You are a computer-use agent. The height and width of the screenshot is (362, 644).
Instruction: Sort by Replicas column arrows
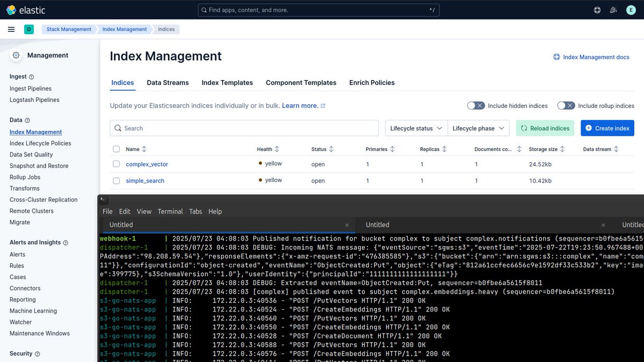click(444, 149)
